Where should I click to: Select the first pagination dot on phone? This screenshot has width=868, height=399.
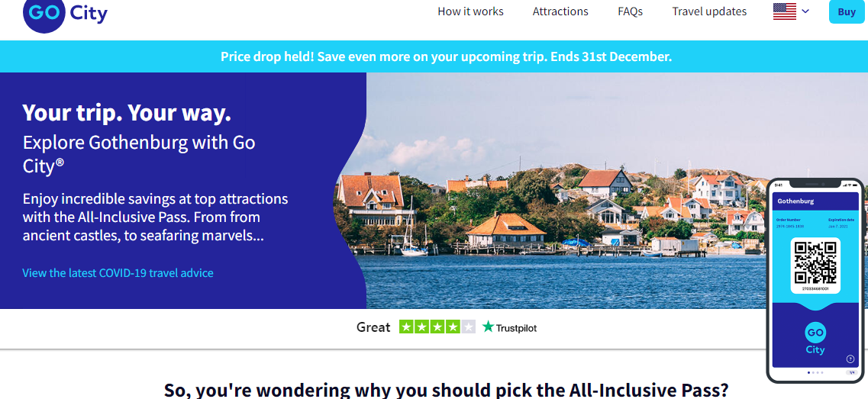(808, 373)
